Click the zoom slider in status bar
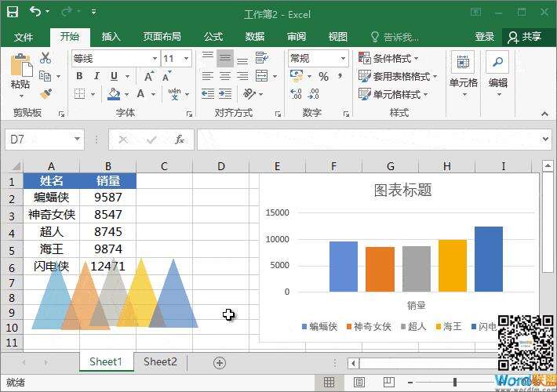 [x=454, y=382]
